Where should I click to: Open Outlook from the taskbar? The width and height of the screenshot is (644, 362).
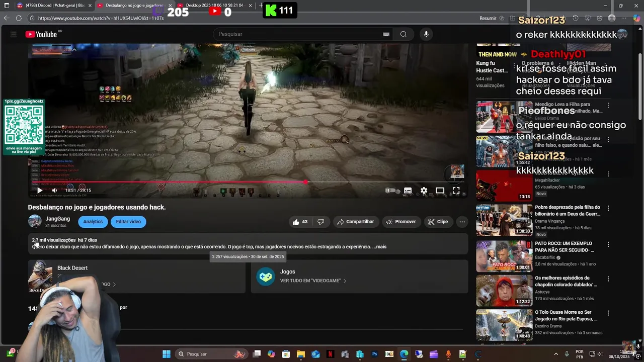[x=315, y=354]
